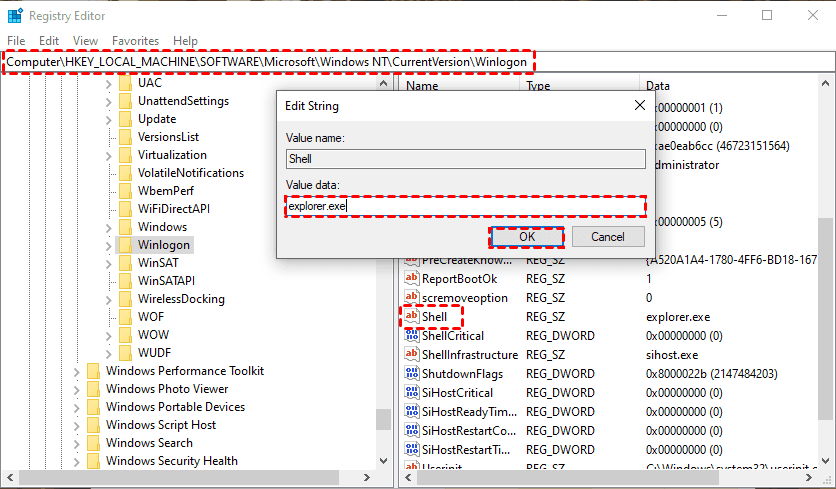Click the SiHostReadyTim... DWORD value icon
The height and width of the screenshot is (489, 836).
(412, 412)
